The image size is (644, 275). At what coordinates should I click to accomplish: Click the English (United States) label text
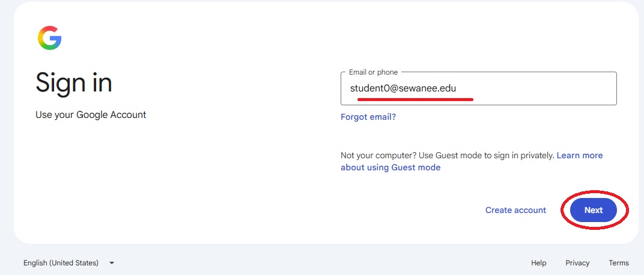coord(61,262)
